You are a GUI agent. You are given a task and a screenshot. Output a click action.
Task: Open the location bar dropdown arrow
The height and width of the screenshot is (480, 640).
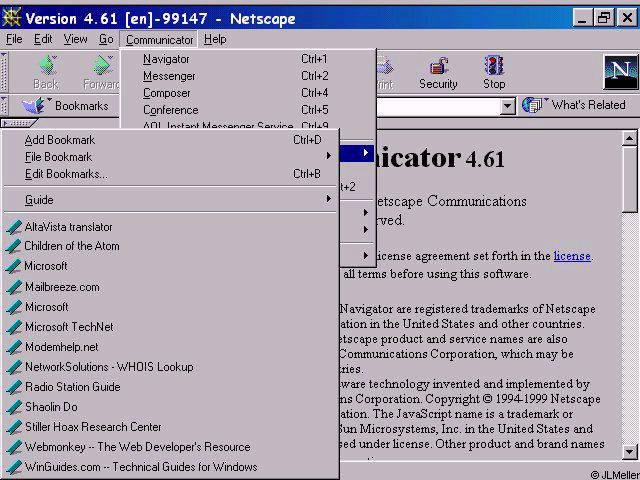tap(507, 105)
